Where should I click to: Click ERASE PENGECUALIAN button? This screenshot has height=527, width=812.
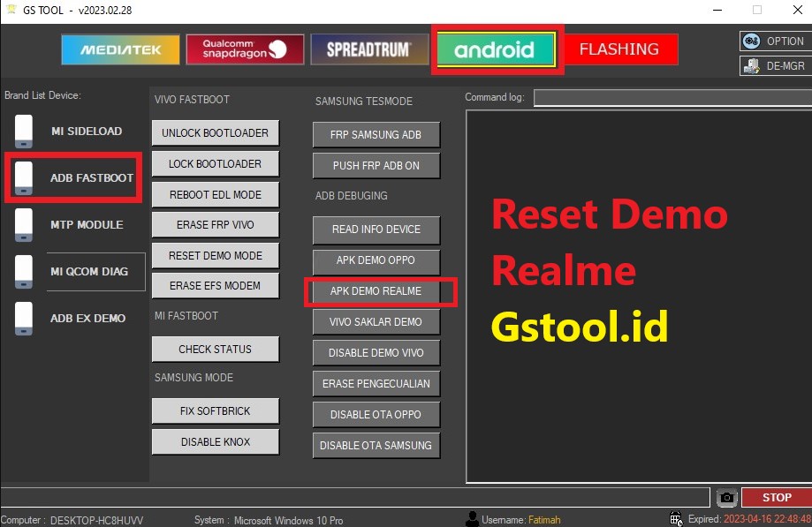click(x=376, y=384)
